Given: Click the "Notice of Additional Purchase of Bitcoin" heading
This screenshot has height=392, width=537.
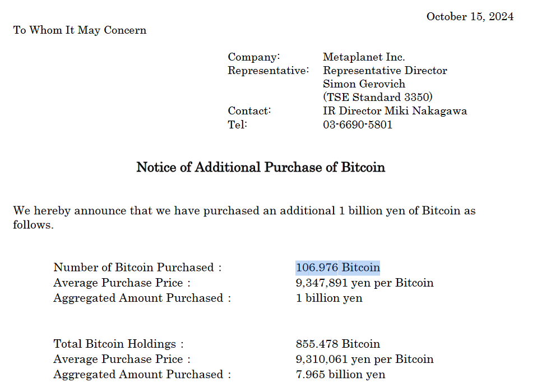Looking at the screenshot, I should tap(261, 167).
